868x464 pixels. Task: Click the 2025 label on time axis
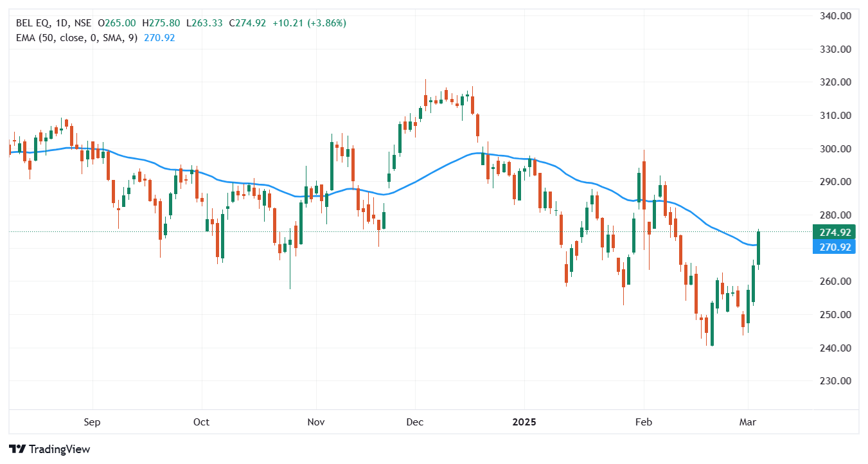(x=524, y=422)
